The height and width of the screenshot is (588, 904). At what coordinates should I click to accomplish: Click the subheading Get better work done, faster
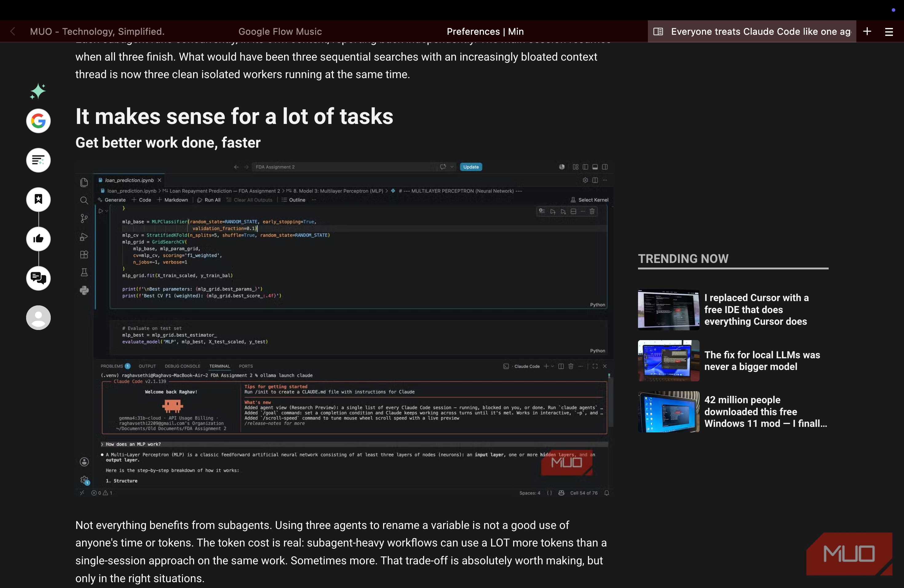tap(168, 142)
